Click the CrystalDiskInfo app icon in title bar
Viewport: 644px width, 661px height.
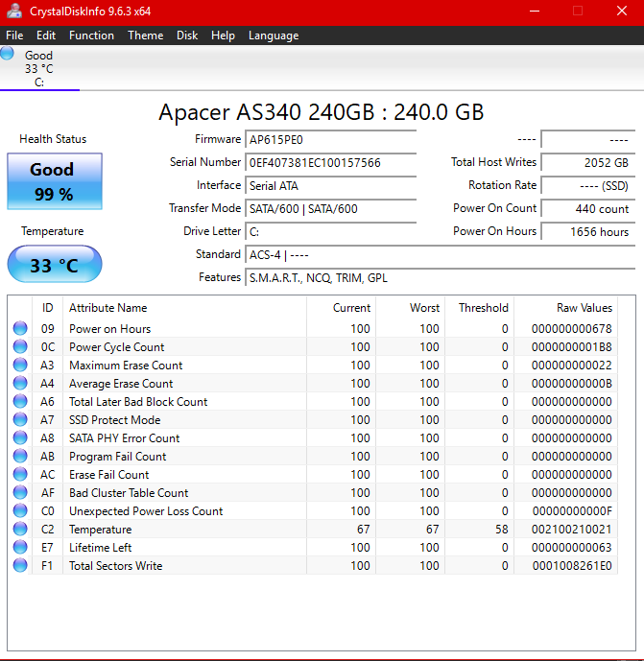point(14,12)
